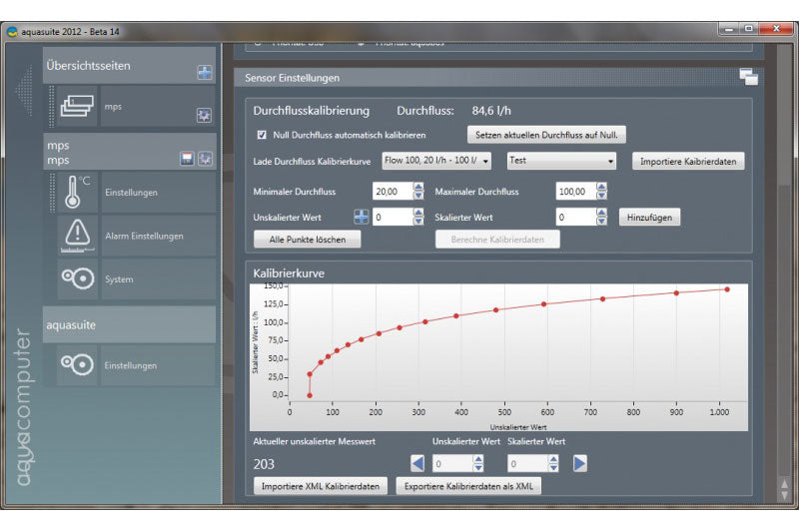
Task: Click the right arrow next calibration point
Action: (580, 463)
